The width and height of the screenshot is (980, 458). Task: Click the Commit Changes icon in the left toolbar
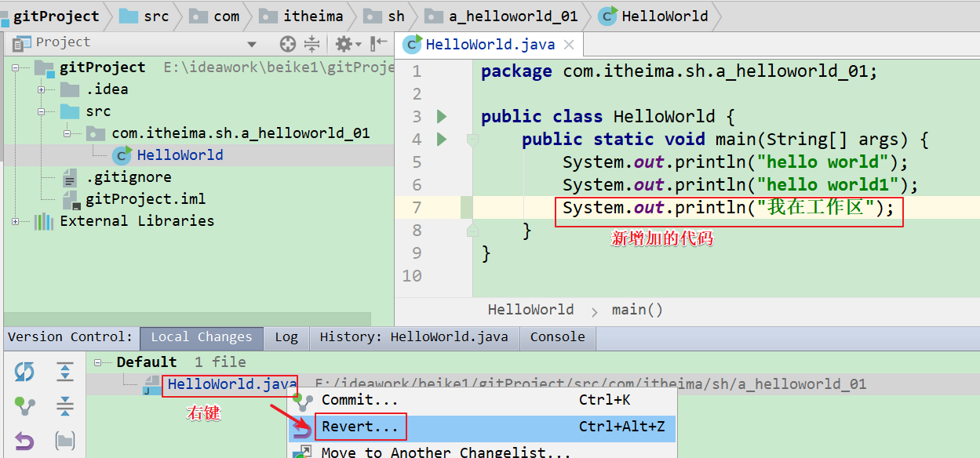pos(24,406)
